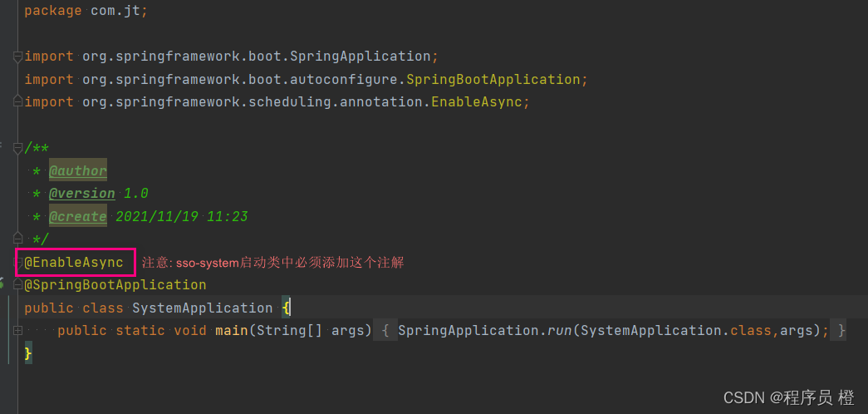Expand the collapsed main method plus marker
Screen dimensions: 868x414
tap(17, 330)
